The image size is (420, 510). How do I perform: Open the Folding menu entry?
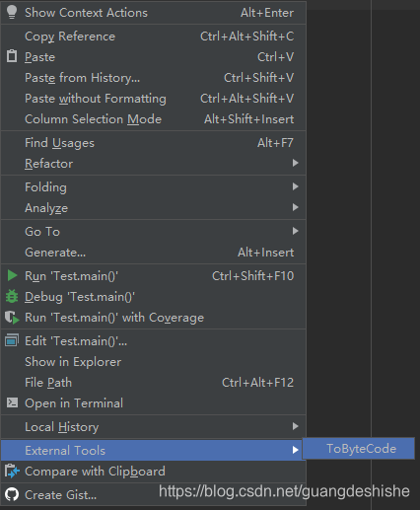click(154, 187)
